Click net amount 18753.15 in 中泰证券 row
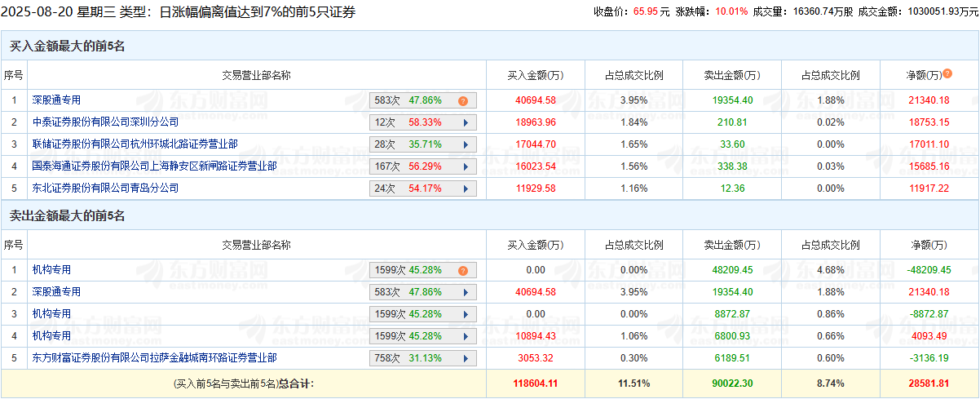The height and width of the screenshot is (399, 980). point(929,122)
